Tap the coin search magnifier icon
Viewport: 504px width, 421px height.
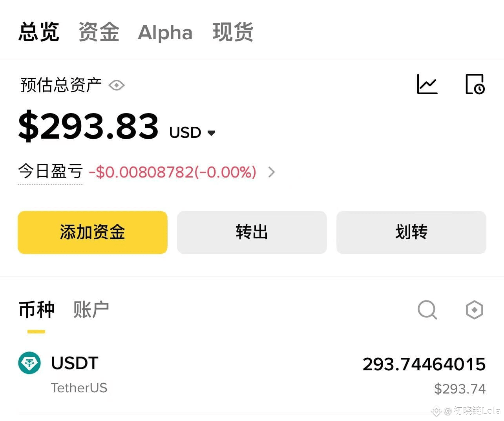point(427,310)
